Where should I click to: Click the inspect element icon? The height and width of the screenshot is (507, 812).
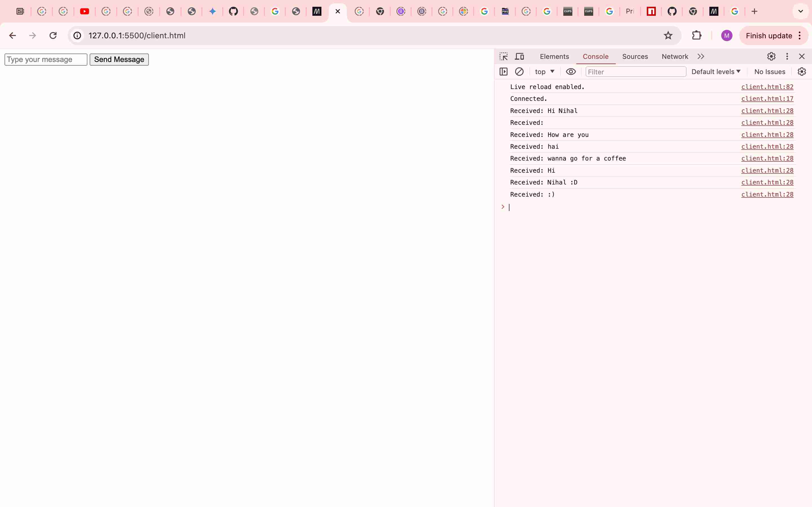pos(503,56)
